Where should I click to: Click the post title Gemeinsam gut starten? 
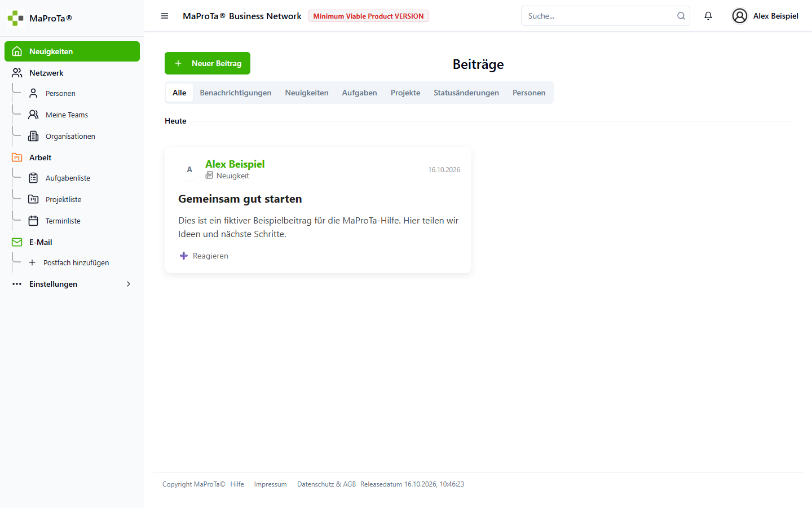240,199
